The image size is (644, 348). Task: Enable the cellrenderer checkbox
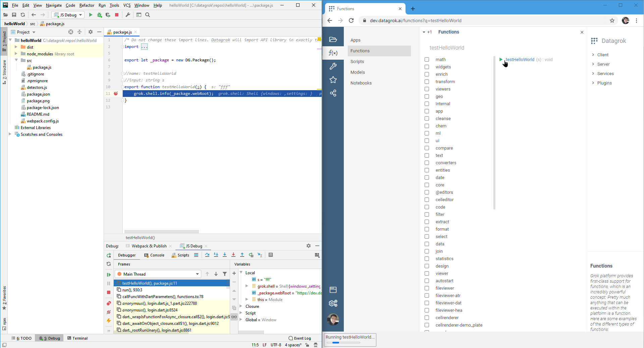click(x=427, y=317)
